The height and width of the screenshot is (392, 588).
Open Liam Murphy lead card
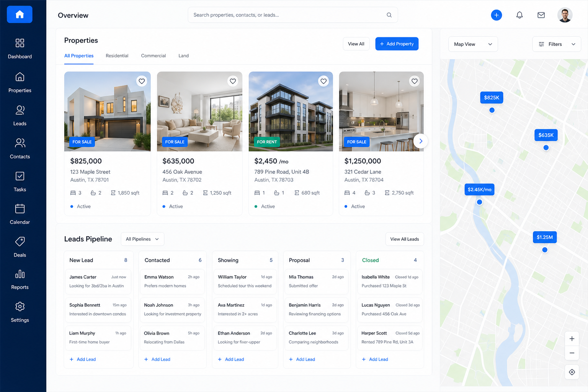coord(98,338)
